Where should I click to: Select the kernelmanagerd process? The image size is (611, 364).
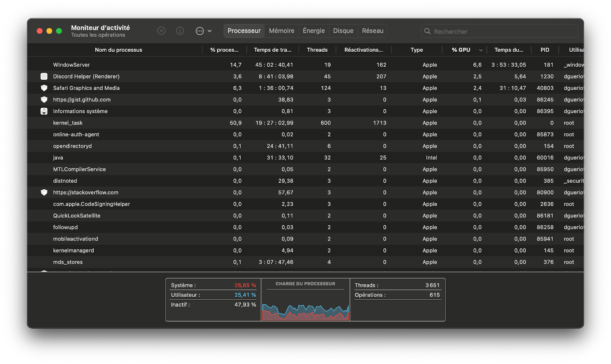[305, 250]
